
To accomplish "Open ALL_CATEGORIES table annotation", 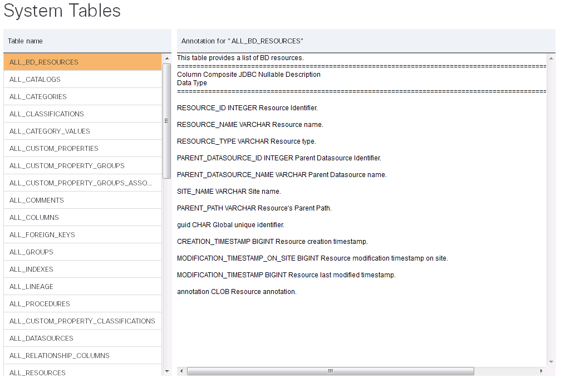I will pos(82,96).
